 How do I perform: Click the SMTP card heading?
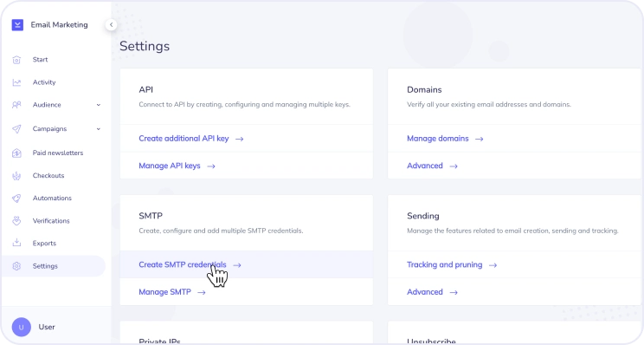pos(151,216)
